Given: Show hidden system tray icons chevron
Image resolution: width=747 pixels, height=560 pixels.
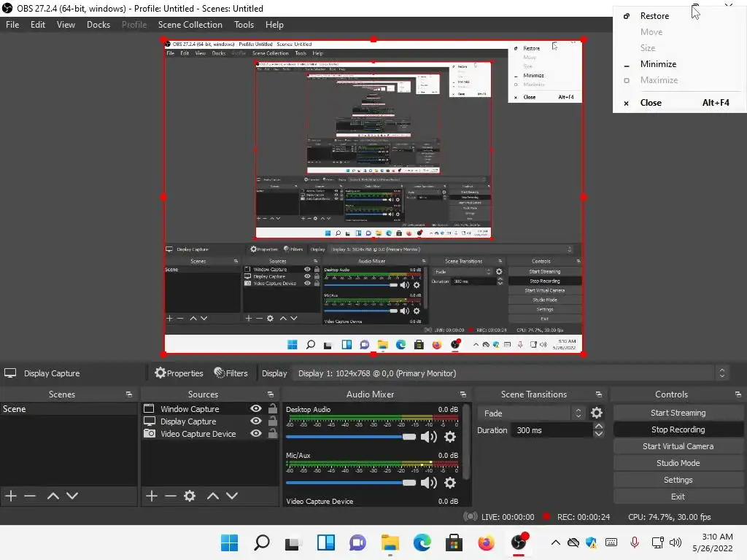Looking at the screenshot, I should [555, 542].
